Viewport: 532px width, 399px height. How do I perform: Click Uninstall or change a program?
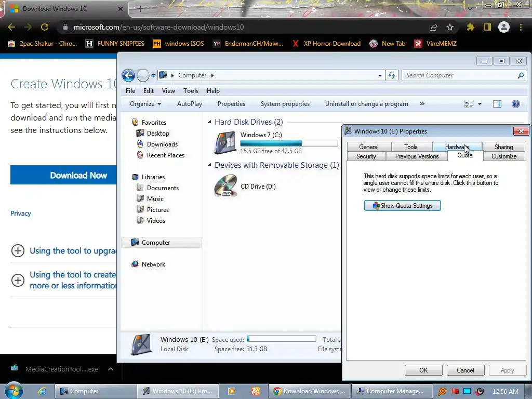click(367, 104)
